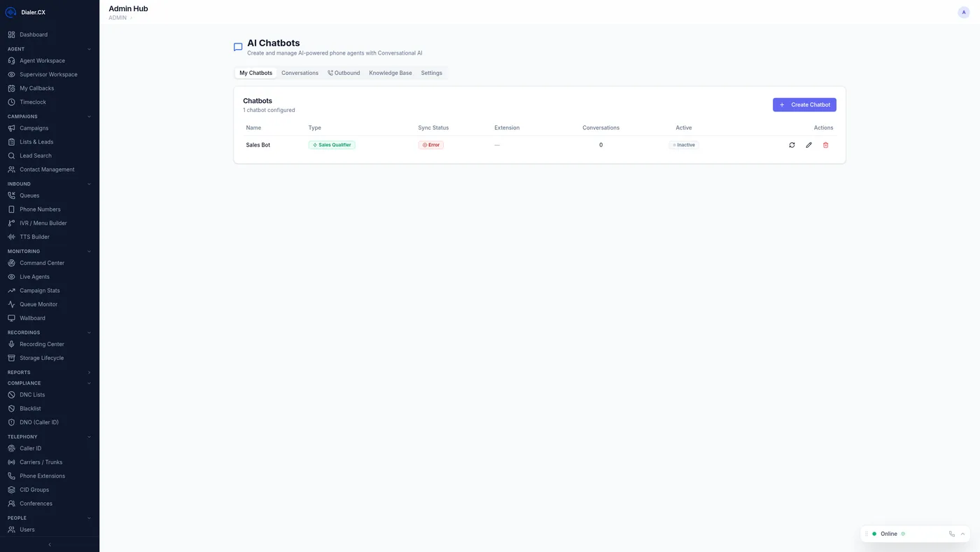Expand the REPORTS section
The width and height of the screenshot is (980, 552).
(x=88, y=372)
